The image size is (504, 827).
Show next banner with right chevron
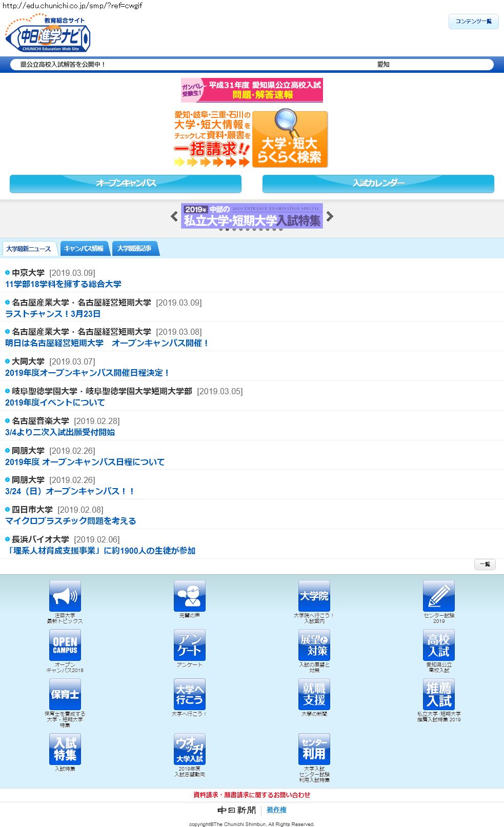330,216
